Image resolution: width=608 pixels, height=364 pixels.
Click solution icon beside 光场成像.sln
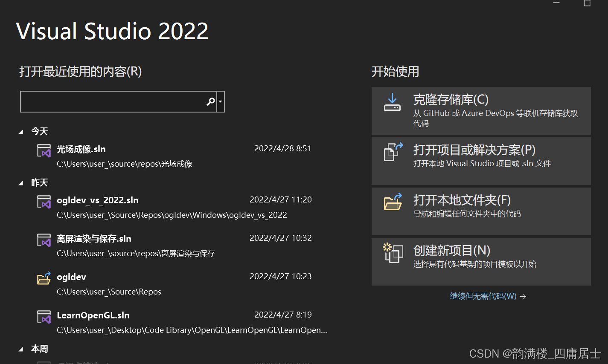click(44, 150)
